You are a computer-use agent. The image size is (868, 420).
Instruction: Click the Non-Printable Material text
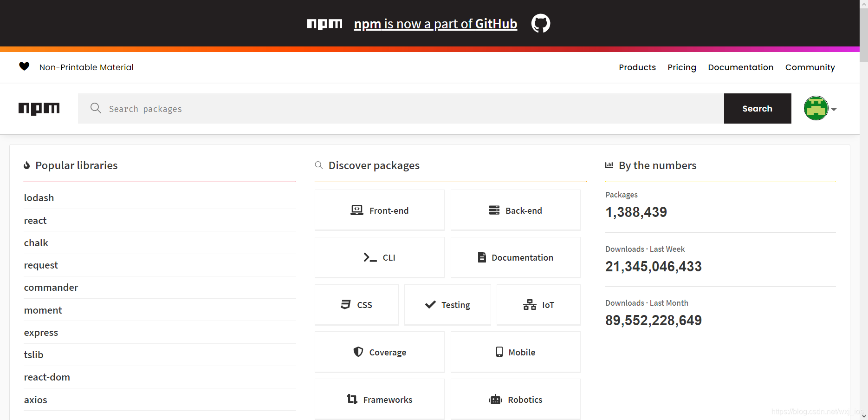pos(86,67)
